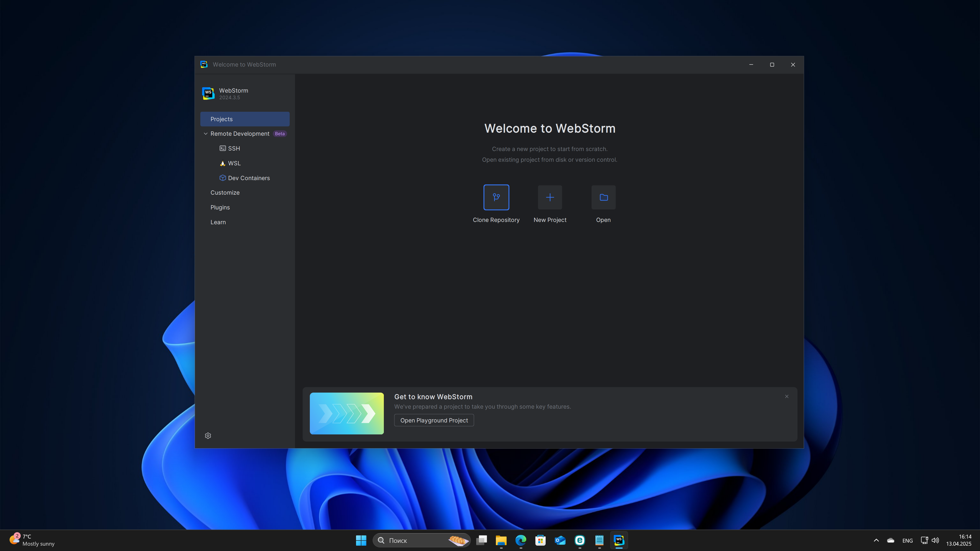Minimize the Welcome to WebStorm window
The height and width of the screenshot is (551, 980).
[x=751, y=64]
